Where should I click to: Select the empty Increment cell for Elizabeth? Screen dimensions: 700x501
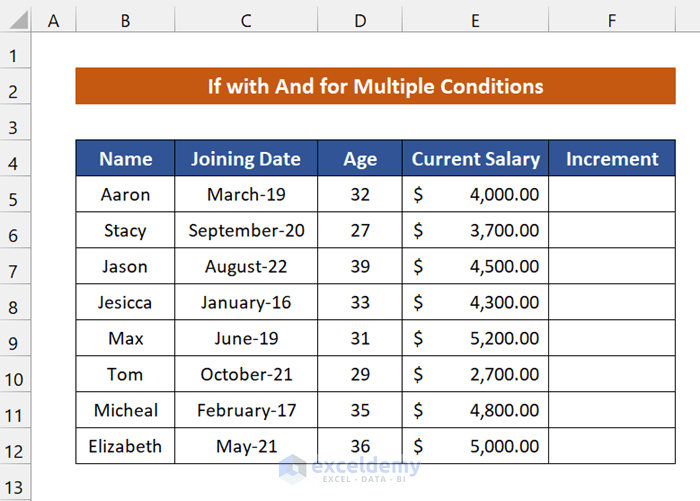click(612, 446)
